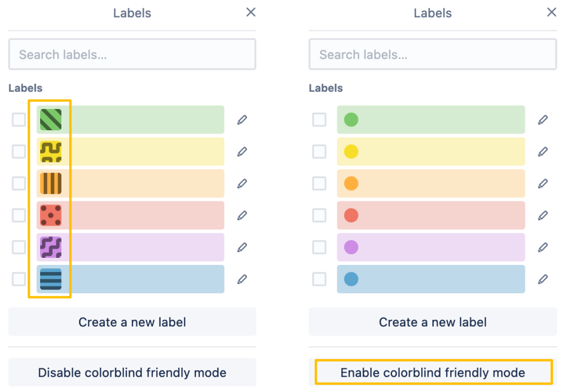The height and width of the screenshot is (392, 563).
Task: Check the checkbox next to the green label
Action: (18, 119)
